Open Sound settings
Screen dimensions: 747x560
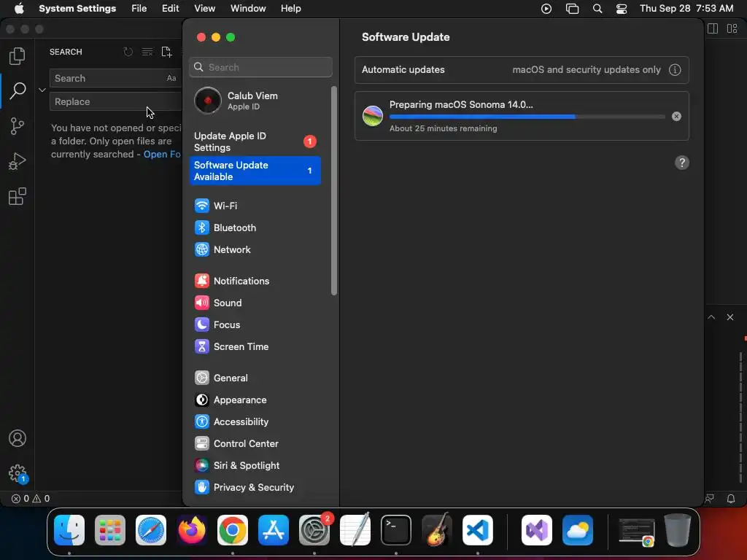point(255,303)
